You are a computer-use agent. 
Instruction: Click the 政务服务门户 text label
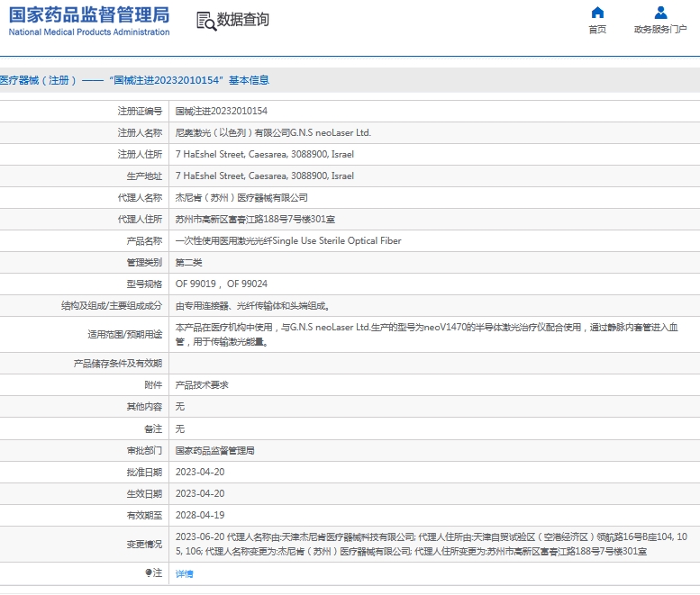tap(660, 30)
